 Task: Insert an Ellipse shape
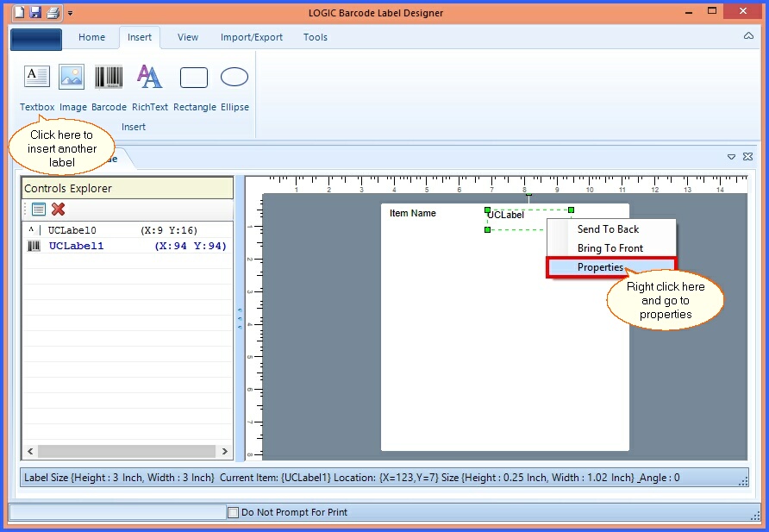point(234,88)
